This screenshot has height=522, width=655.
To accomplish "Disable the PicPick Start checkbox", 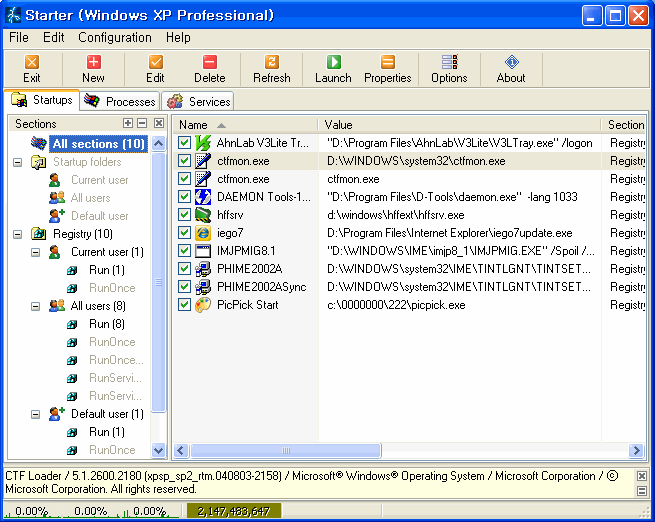I will tap(184, 304).
